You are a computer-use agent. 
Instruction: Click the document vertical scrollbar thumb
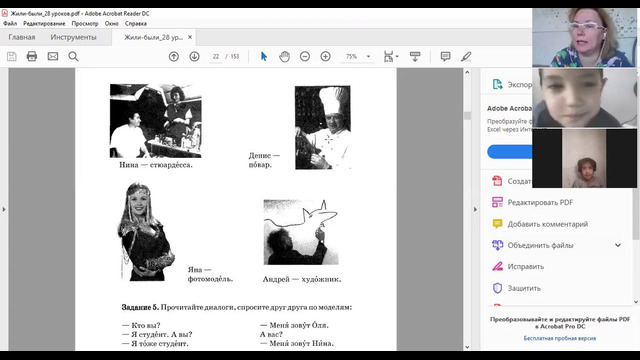pyautogui.click(x=467, y=115)
